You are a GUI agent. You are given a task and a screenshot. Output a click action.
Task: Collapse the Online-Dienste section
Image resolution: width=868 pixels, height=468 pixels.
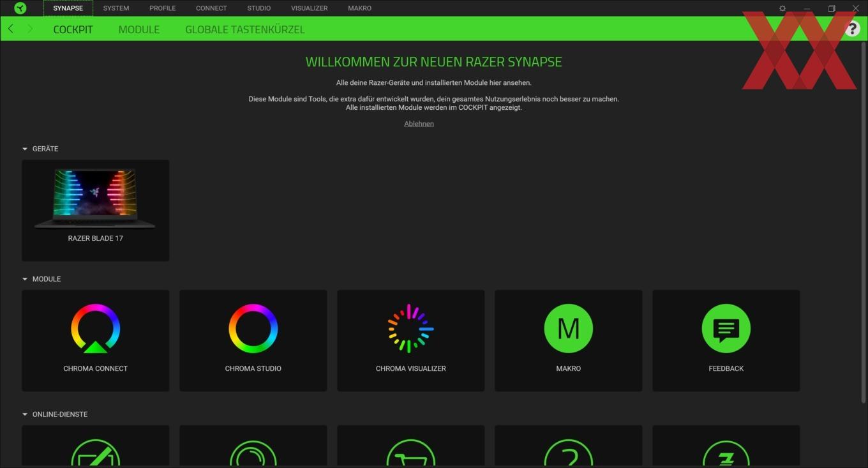click(25, 414)
